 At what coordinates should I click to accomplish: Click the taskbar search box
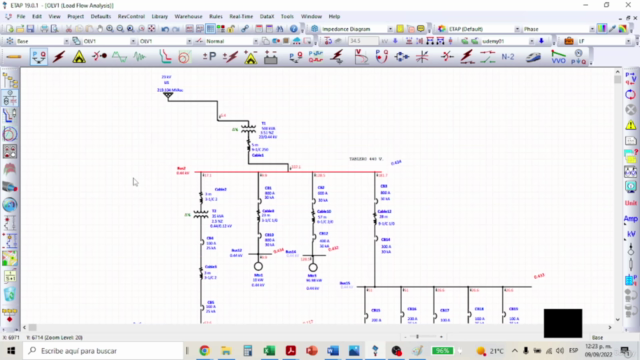[103, 351]
